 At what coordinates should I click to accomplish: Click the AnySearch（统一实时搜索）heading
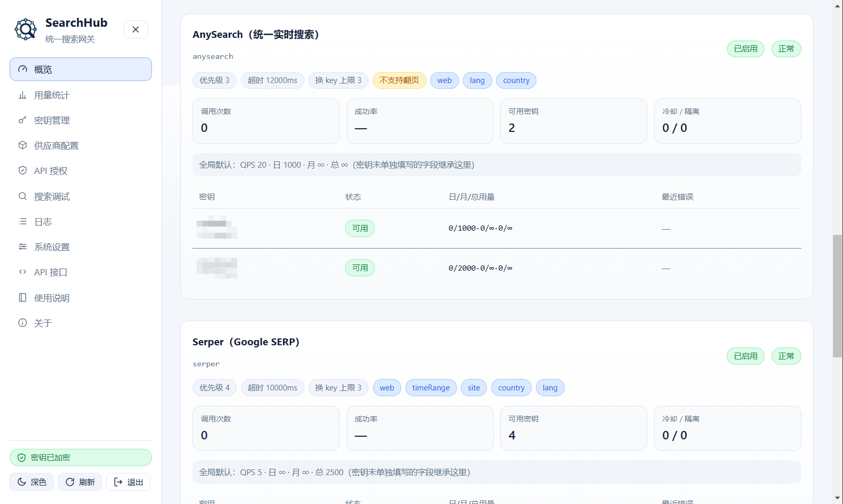pyautogui.click(x=256, y=35)
